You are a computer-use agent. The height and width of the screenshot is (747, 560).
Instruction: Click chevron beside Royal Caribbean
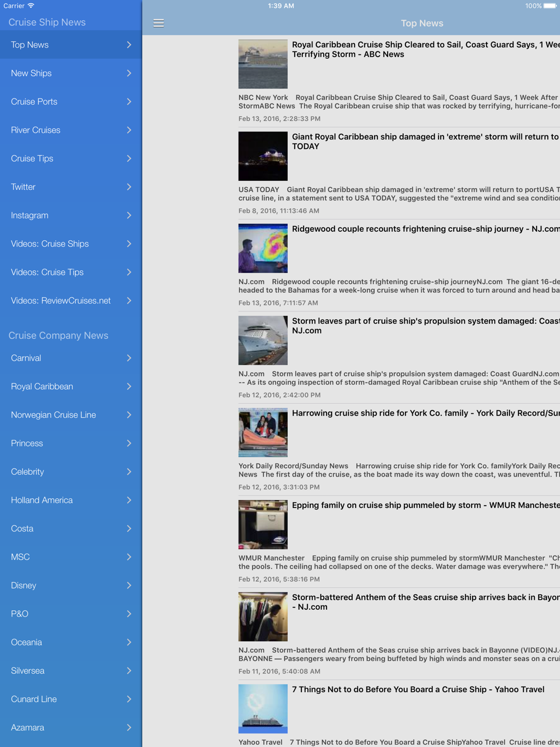pos(129,386)
